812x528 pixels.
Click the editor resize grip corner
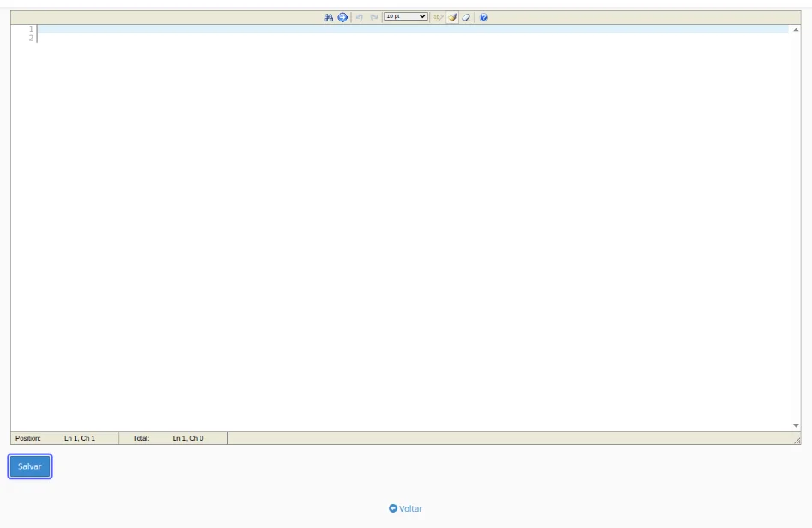(797, 441)
